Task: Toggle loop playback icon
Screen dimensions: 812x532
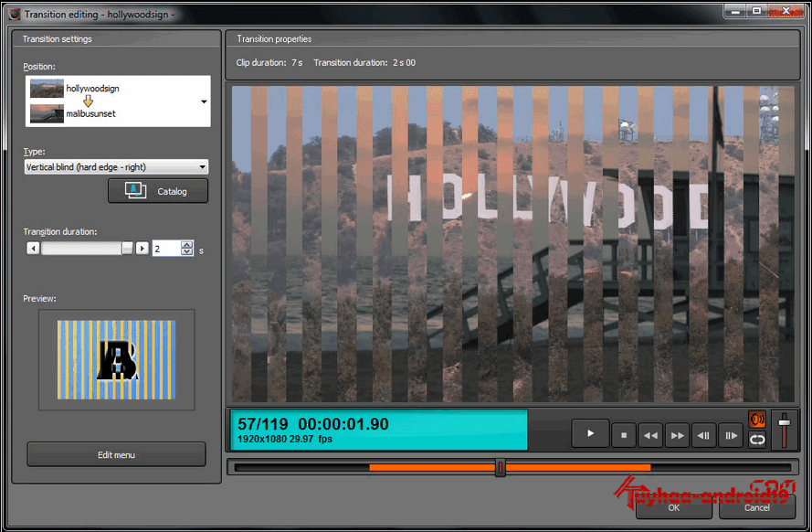Action: [757, 440]
